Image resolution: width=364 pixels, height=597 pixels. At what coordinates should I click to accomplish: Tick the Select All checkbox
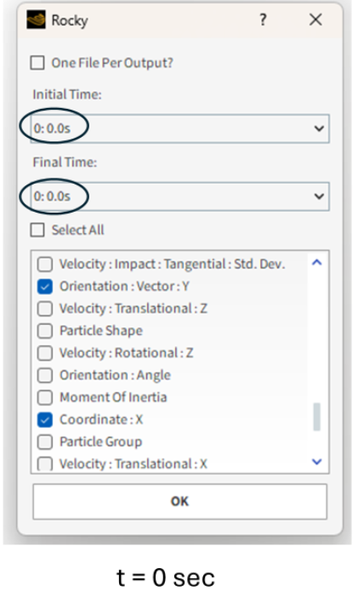[x=37, y=230]
